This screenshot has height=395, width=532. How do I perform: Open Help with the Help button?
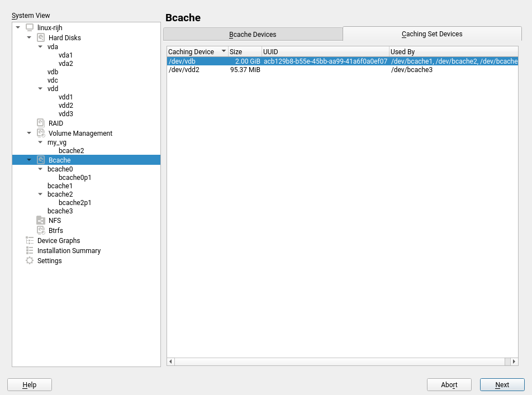[x=30, y=385]
